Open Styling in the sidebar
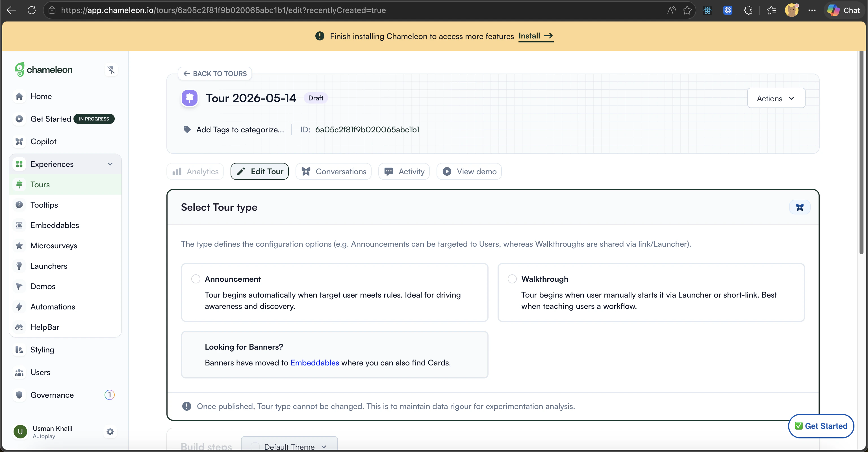 click(42, 349)
